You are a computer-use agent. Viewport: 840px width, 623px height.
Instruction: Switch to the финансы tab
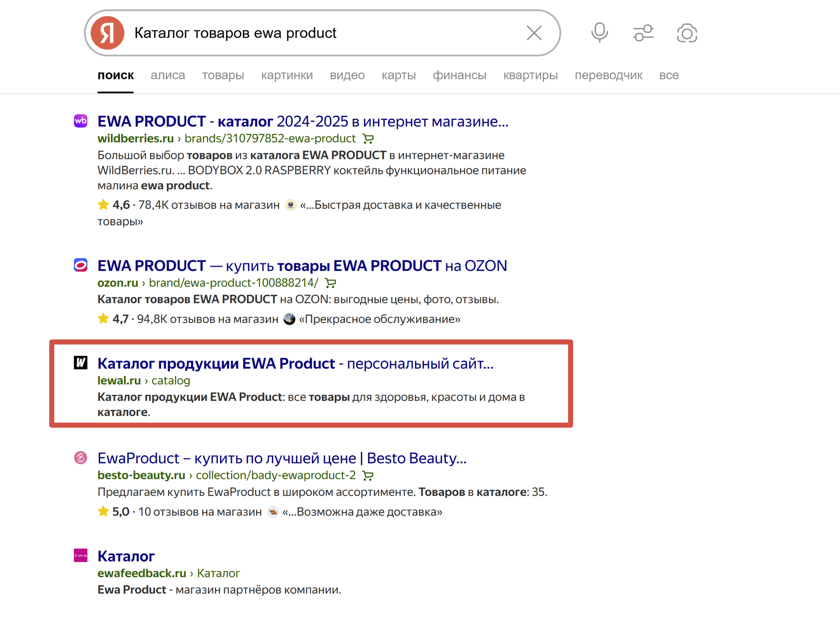pyautogui.click(x=459, y=75)
